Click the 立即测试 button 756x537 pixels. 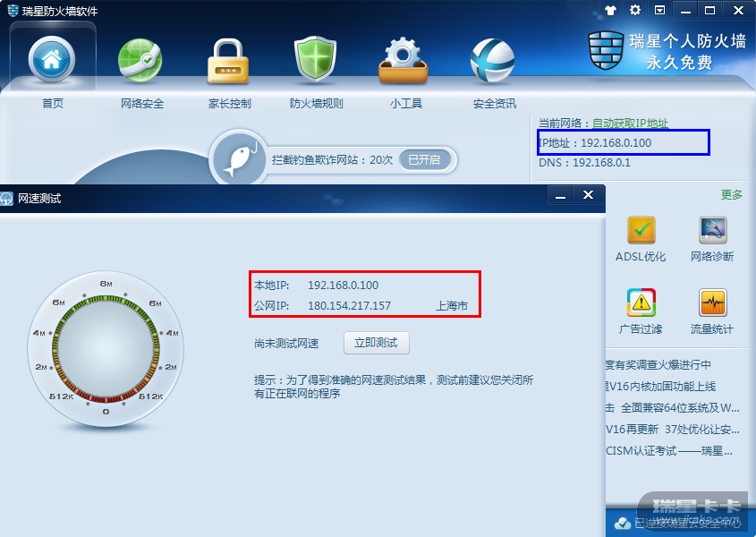click(x=376, y=343)
